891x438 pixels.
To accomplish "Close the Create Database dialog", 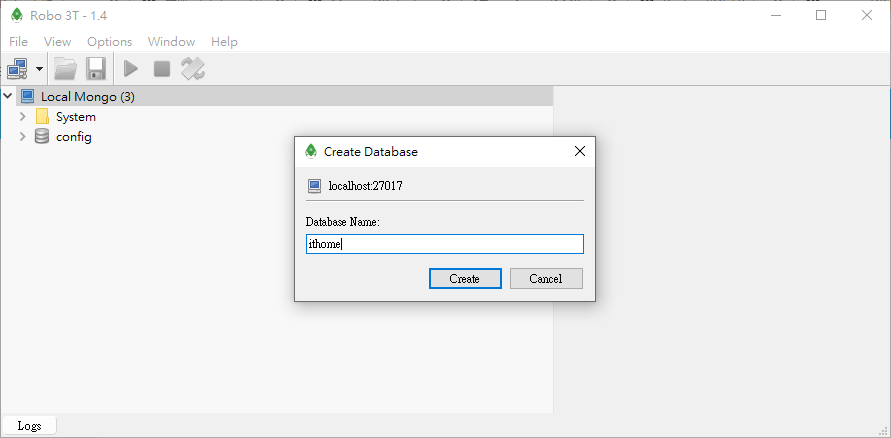I will coord(579,151).
